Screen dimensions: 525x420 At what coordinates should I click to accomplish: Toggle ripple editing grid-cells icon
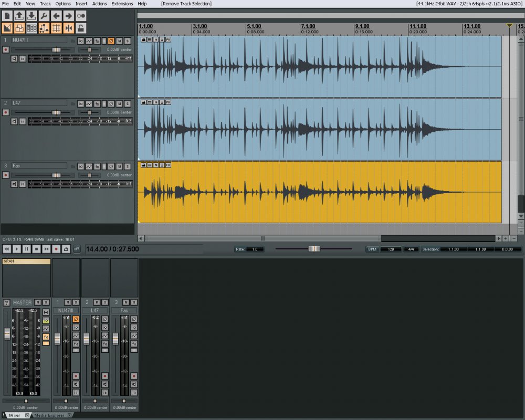point(31,28)
